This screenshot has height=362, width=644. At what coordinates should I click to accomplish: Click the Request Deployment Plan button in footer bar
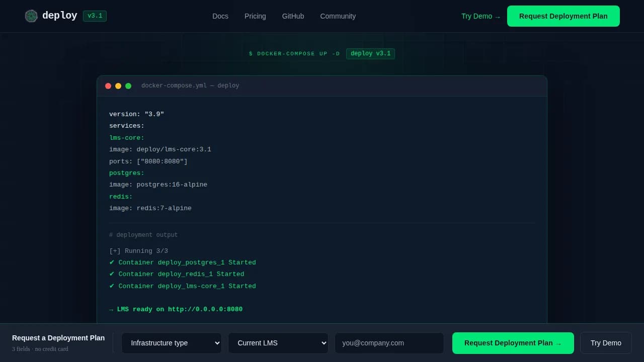pyautogui.click(x=513, y=343)
